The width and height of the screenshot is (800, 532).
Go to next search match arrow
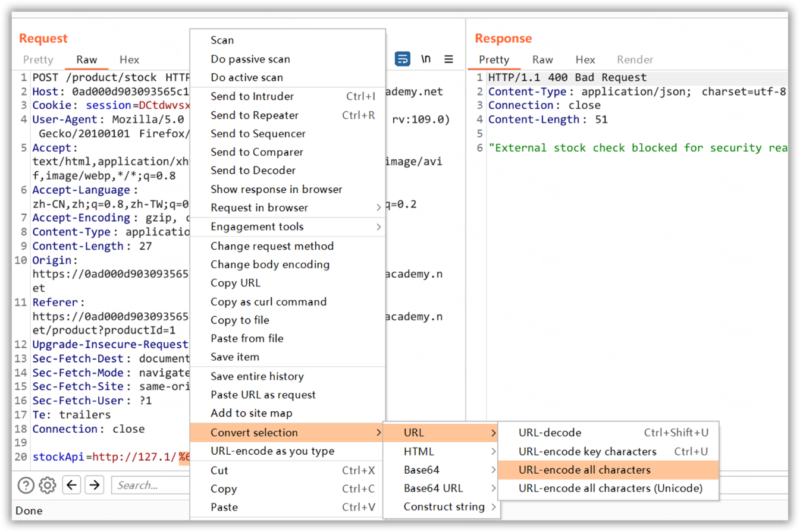[x=94, y=486]
